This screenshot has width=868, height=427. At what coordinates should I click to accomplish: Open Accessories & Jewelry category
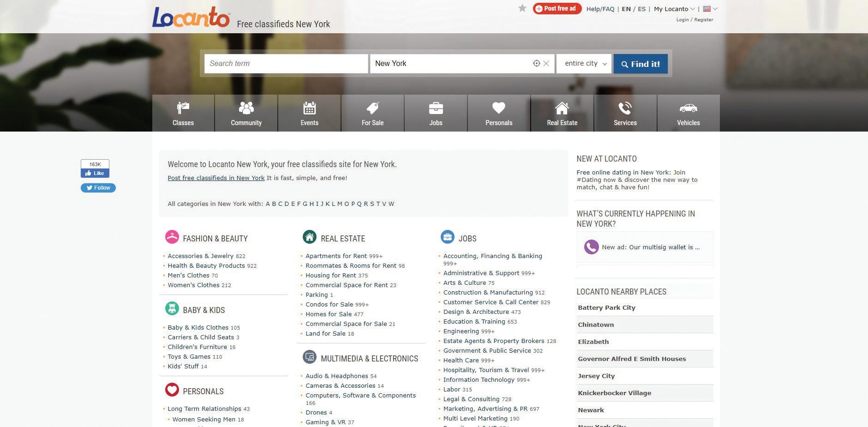pos(201,256)
